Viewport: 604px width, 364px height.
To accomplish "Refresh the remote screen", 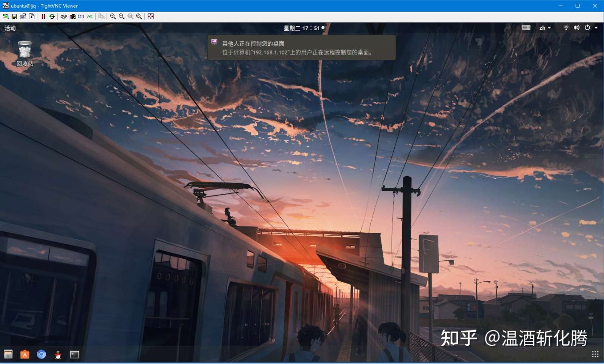I will 52,16.
